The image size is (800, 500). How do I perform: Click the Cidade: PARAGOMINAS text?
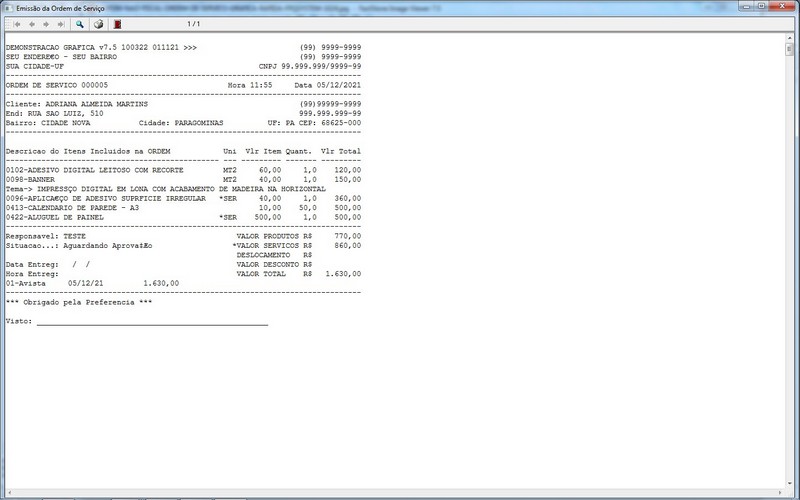pyautogui.click(x=181, y=123)
